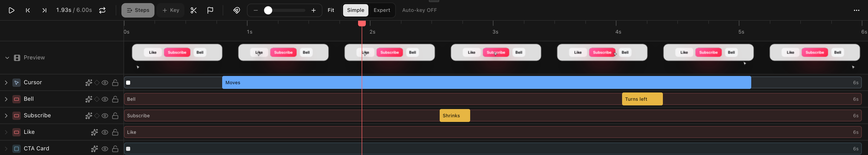Click the red playhead marker
The width and height of the screenshot is (868, 155).
click(362, 23)
